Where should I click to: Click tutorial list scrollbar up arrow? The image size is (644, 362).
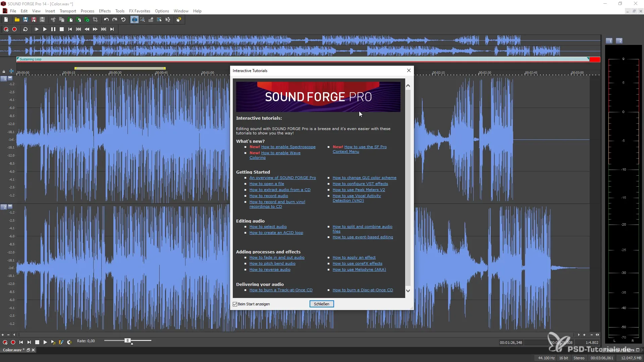pos(408,86)
